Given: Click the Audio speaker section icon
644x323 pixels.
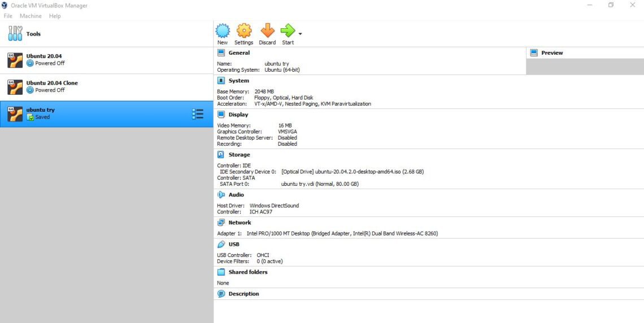Looking at the screenshot, I should pos(221,195).
